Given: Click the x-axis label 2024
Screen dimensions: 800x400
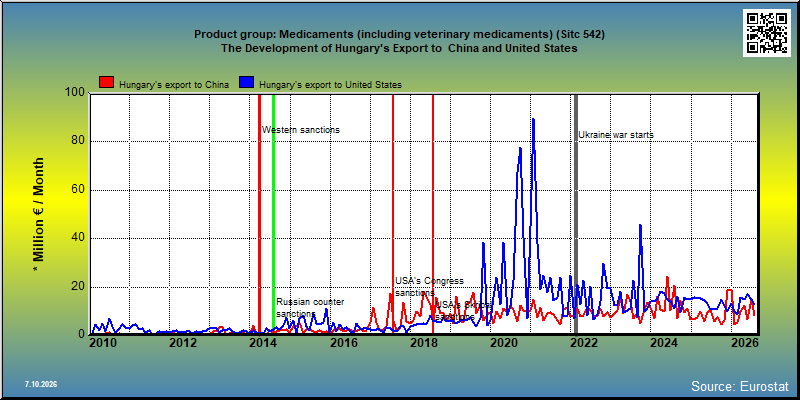Looking at the screenshot, I should point(663,343).
